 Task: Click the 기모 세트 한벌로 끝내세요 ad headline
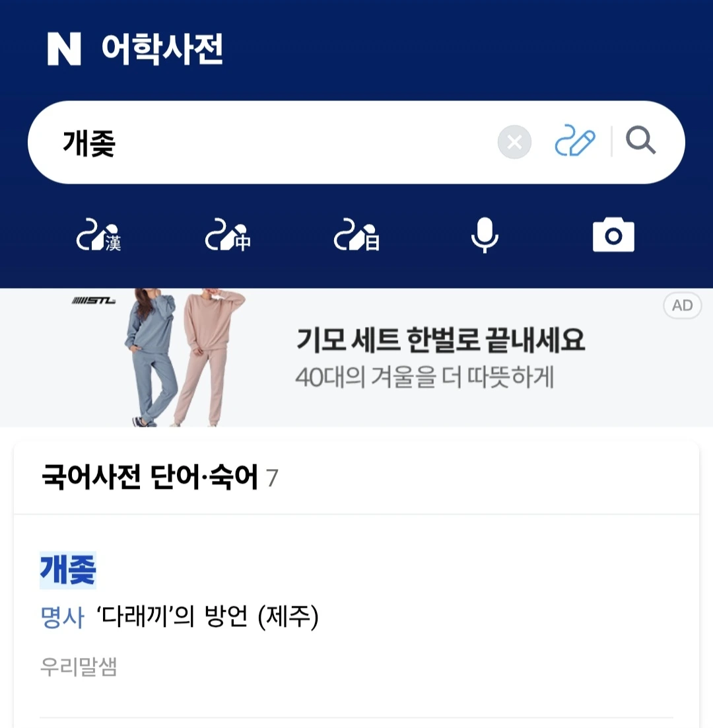[441, 340]
